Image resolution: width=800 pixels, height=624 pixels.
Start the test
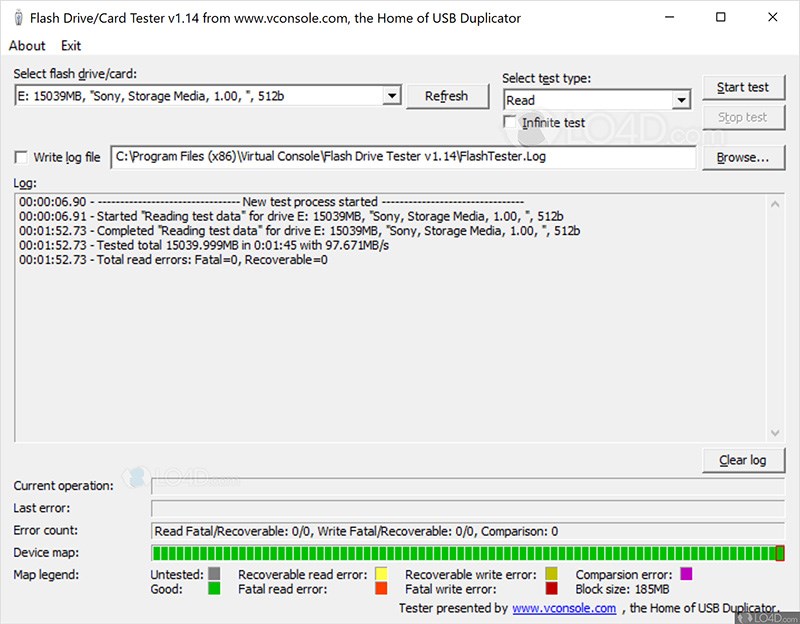743,87
